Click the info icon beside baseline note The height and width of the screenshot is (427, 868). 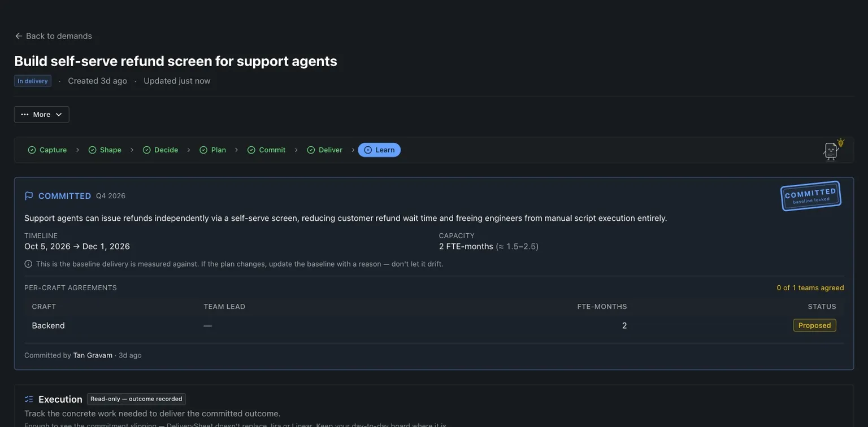(28, 264)
